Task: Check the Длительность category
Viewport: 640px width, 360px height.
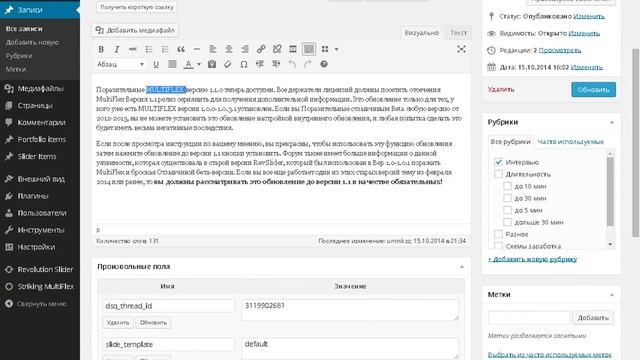Action: coord(498,174)
